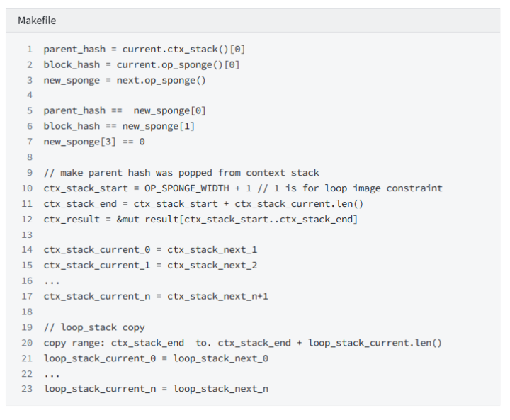Image resolution: width=510 pixels, height=420 pixels.
Task: Click 'copy range' text on line 20
Action: pos(74,343)
